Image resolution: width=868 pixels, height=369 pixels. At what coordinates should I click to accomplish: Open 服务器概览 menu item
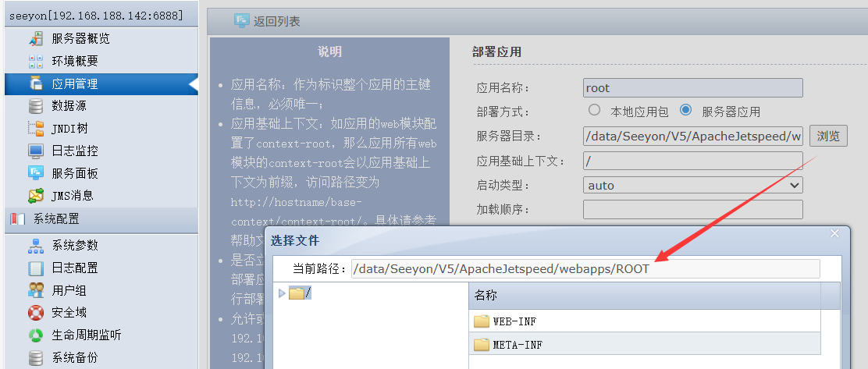tap(81, 39)
